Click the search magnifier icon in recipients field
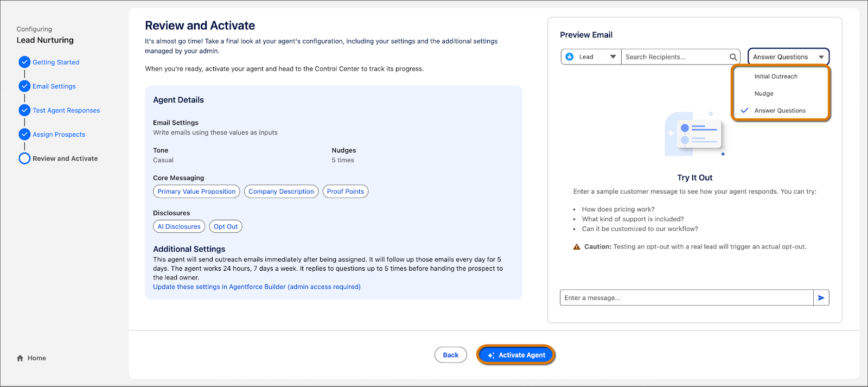This screenshot has height=387, width=868. pyautogui.click(x=733, y=57)
